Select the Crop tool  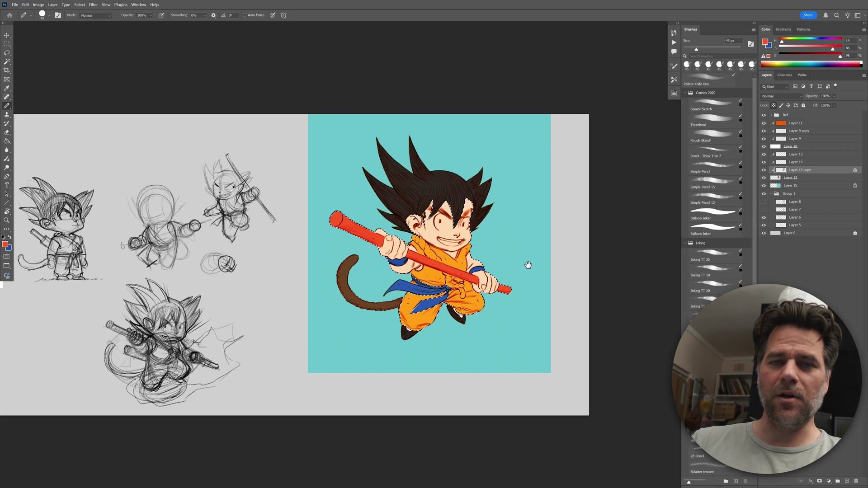click(6, 70)
